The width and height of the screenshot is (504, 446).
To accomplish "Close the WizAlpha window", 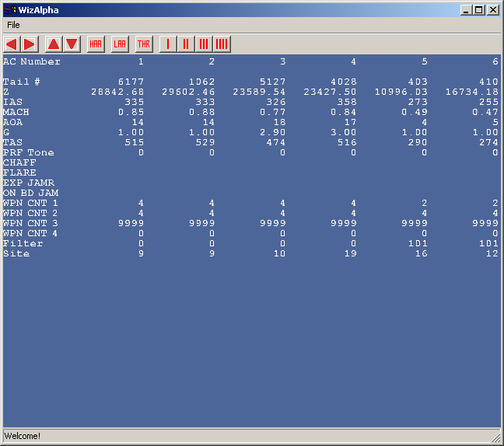I will click(492, 10).
